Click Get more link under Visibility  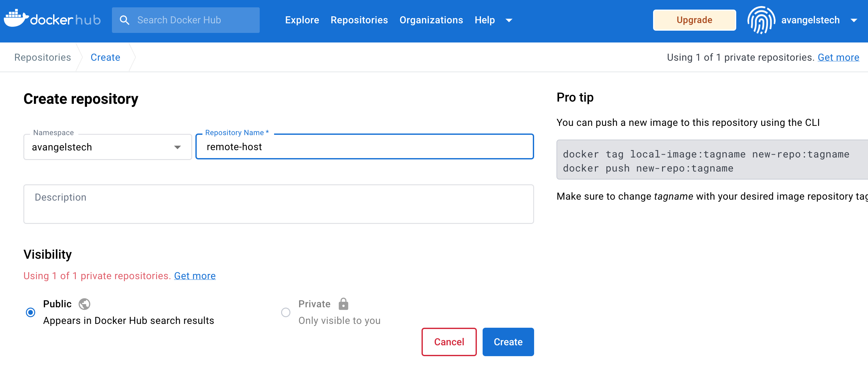point(195,276)
